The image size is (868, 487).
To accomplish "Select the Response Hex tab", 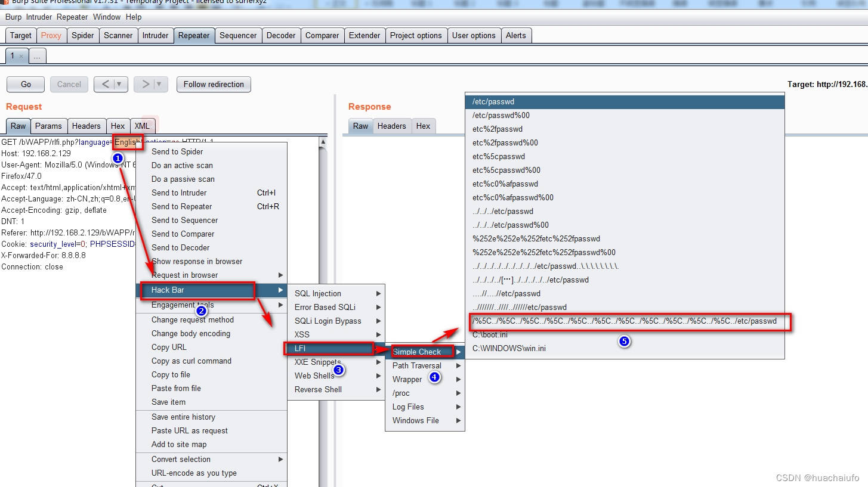I will click(x=424, y=126).
